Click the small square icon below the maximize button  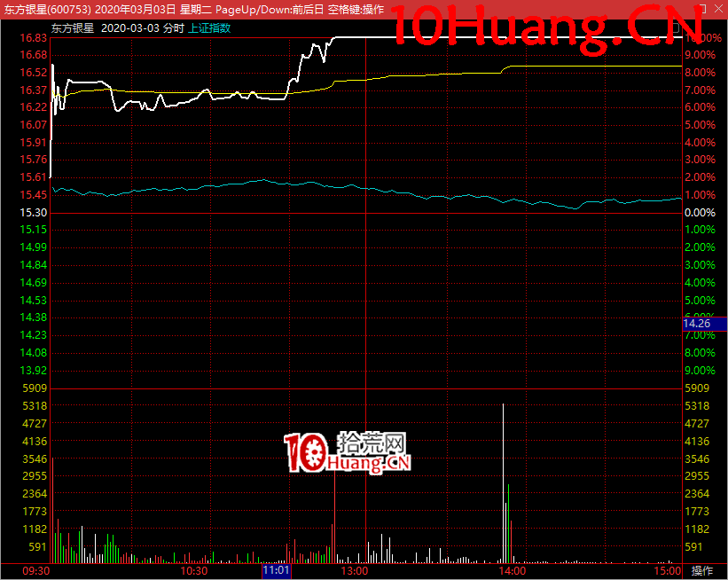tap(675, 27)
